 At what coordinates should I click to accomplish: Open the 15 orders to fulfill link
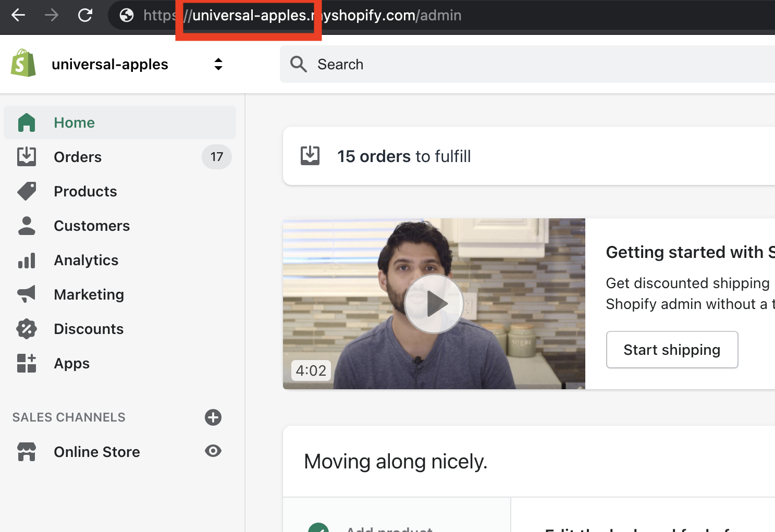tap(404, 156)
